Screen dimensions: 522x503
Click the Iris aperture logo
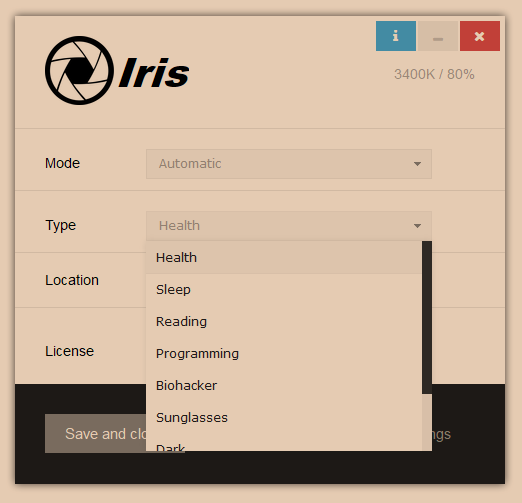(79, 70)
